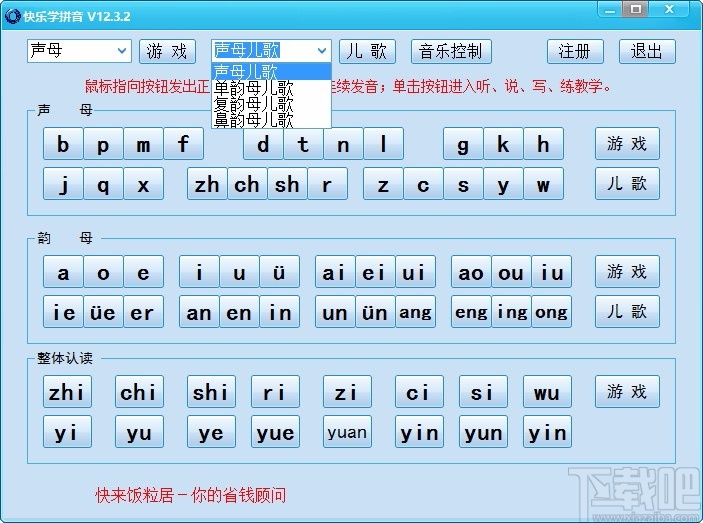Select the ün final button
703x523 pixels.
(x=375, y=311)
